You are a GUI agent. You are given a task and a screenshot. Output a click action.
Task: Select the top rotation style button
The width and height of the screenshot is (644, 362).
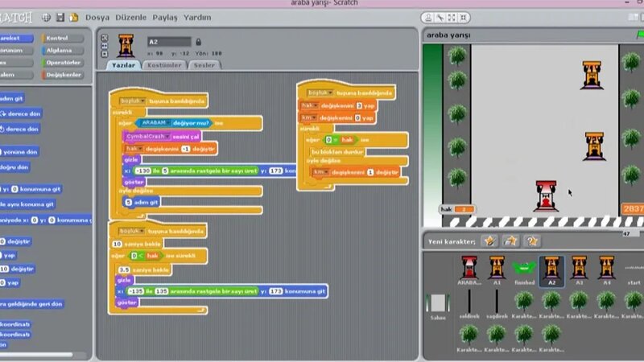click(x=105, y=38)
